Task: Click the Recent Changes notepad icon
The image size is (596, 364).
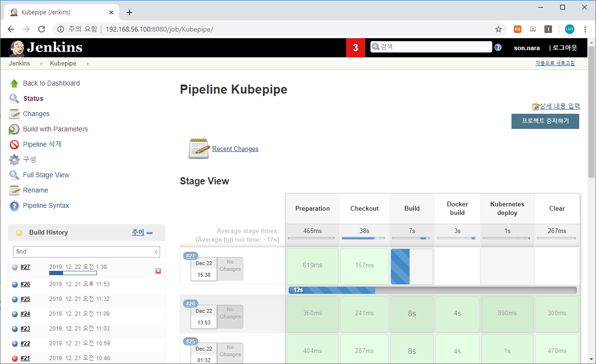Action: tap(199, 149)
